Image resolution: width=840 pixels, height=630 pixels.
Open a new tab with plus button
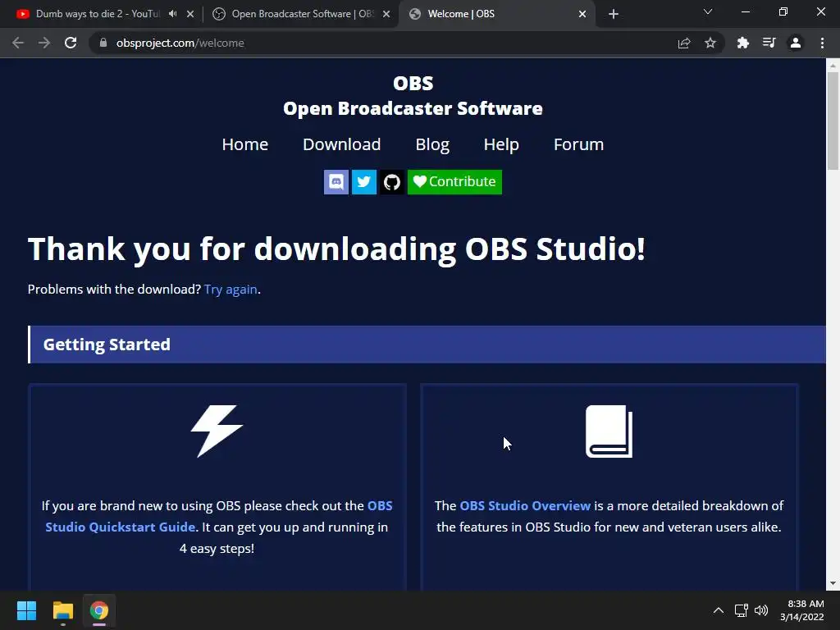click(x=614, y=14)
